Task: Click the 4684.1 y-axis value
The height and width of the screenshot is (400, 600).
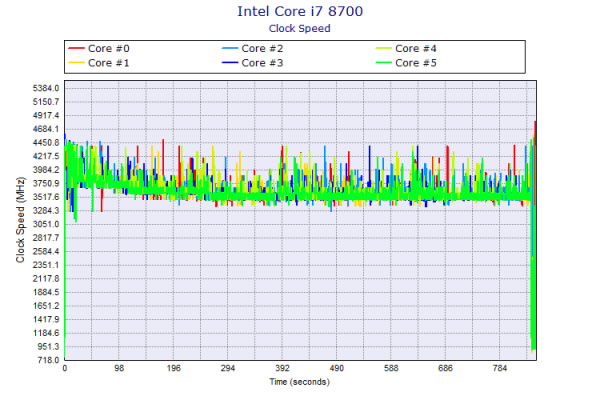Action: click(x=46, y=129)
